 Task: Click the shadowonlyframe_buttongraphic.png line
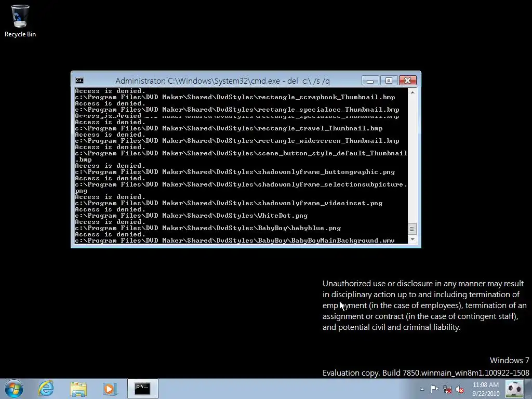tap(235, 172)
